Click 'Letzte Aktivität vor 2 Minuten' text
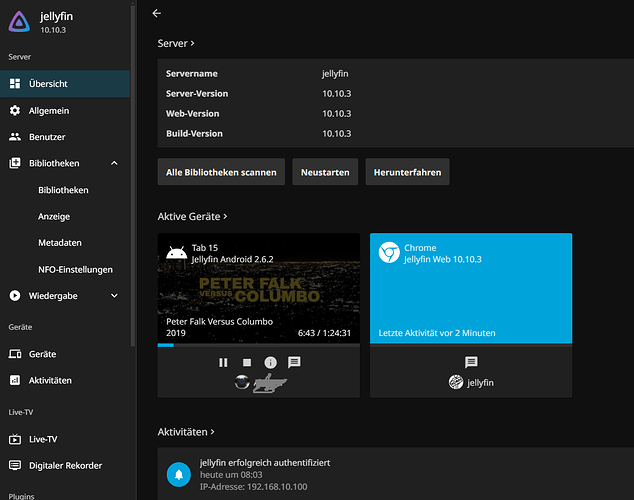 [x=437, y=333]
